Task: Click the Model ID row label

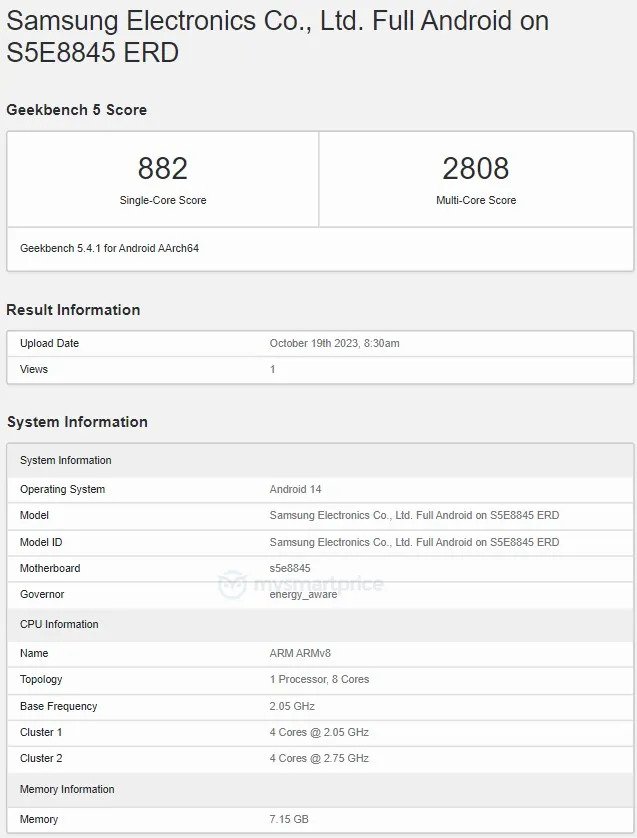Action: tap(41, 542)
